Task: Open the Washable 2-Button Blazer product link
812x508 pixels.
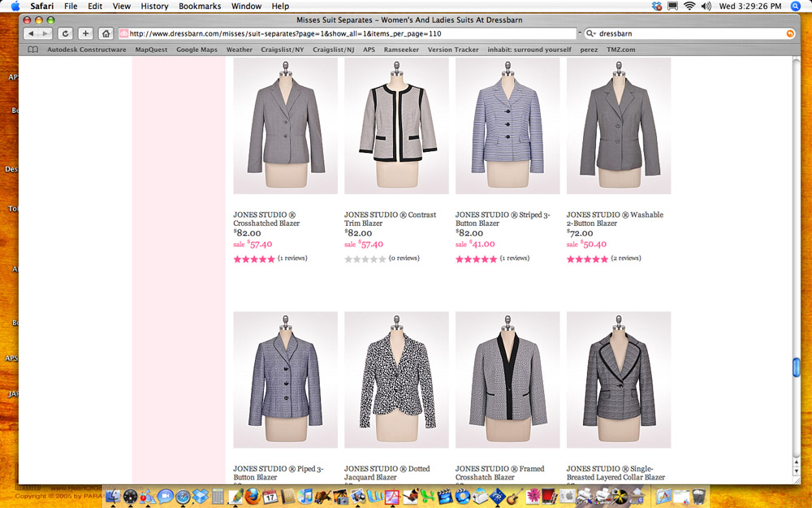Action: coord(615,219)
